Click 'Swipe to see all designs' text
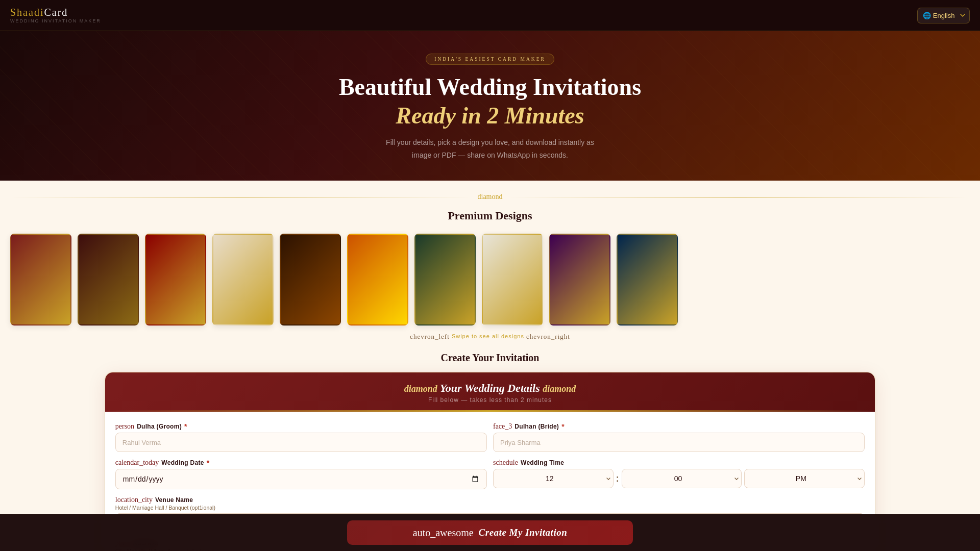The image size is (980, 551). click(x=488, y=336)
